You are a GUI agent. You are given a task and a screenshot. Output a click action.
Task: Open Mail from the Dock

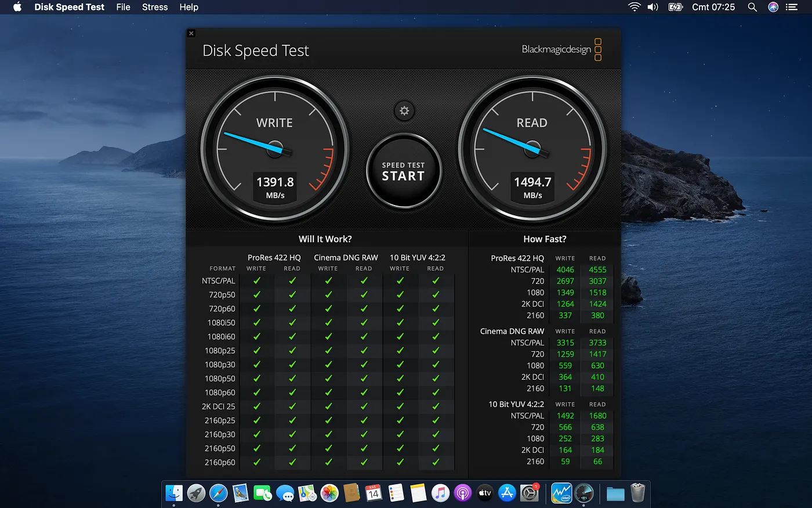tap(241, 493)
